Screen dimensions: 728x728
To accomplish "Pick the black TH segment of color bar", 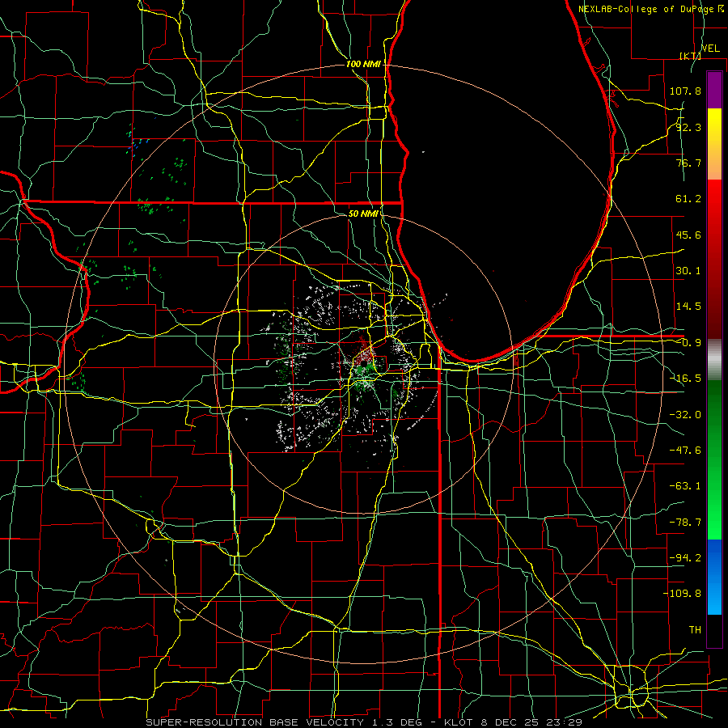I will pos(714,630).
